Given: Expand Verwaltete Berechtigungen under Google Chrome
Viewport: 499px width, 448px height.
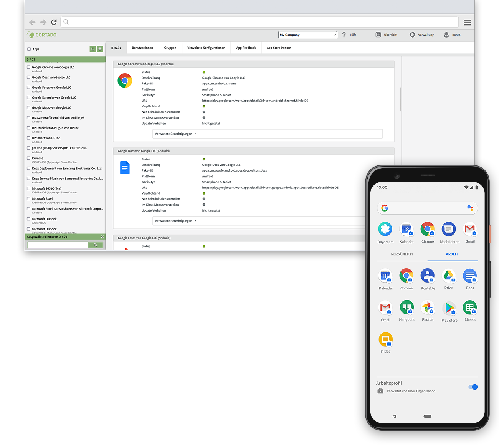Looking at the screenshot, I should pos(268,134).
